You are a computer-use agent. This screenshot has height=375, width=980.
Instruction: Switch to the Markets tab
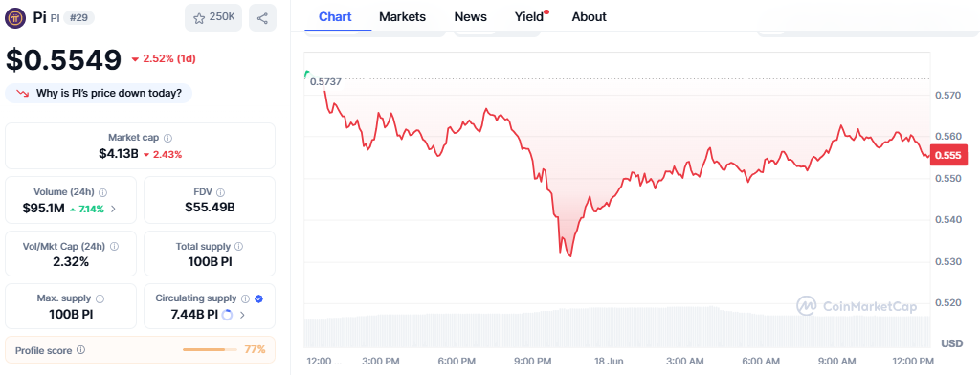(403, 17)
